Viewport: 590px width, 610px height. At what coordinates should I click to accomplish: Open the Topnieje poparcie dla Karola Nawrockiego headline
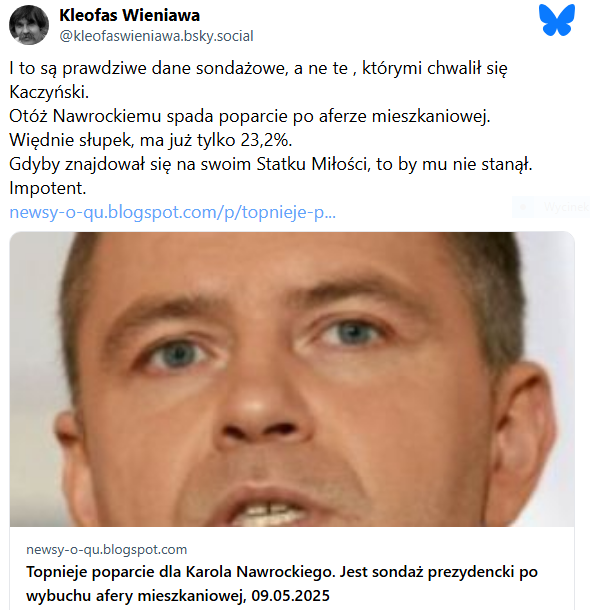tap(282, 584)
